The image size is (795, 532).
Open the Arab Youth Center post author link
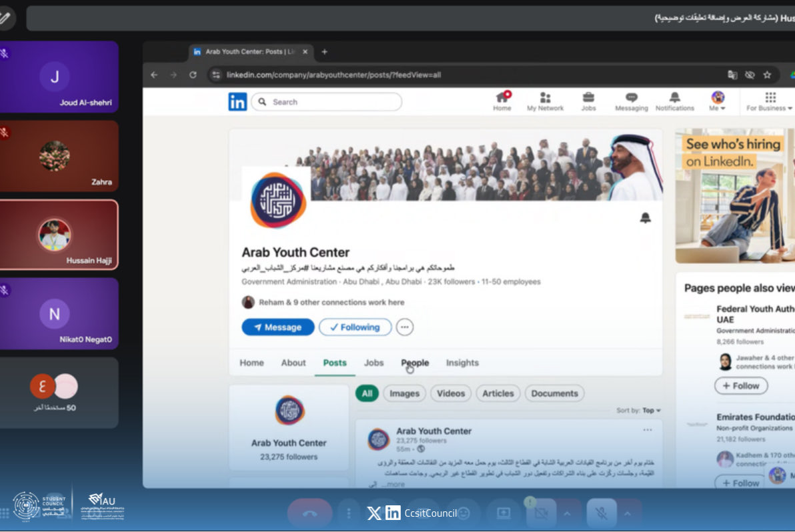tap(434, 431)
